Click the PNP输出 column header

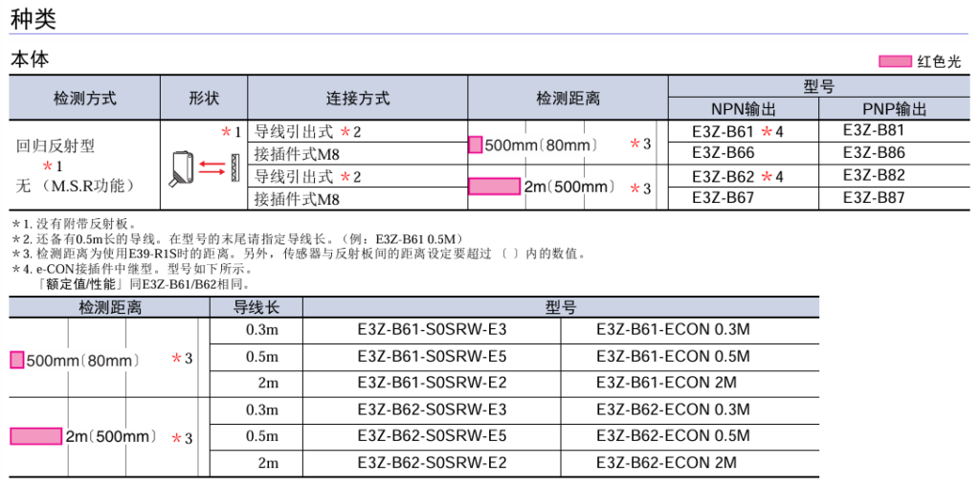[894, 109]
